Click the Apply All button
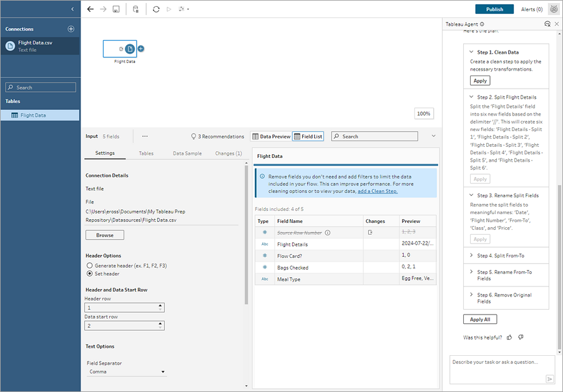Viewport: 563px width, 392px height. (x=479, y=320)
